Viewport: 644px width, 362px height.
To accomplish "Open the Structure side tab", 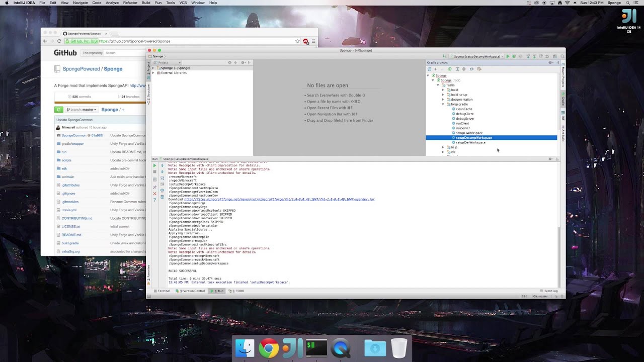I will [x=148, y=95].
